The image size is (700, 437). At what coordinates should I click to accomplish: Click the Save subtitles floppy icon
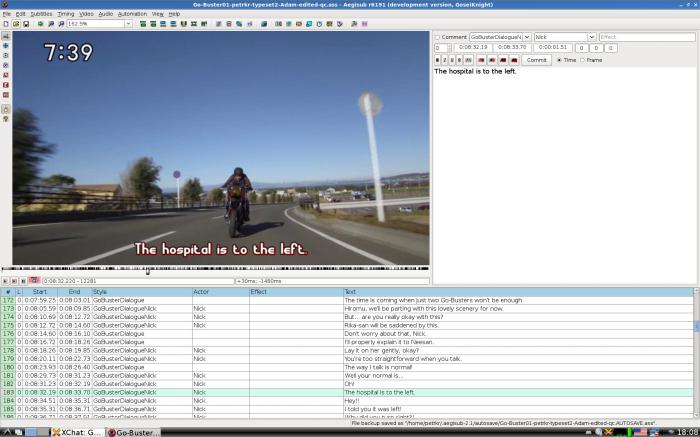[26, 24]
